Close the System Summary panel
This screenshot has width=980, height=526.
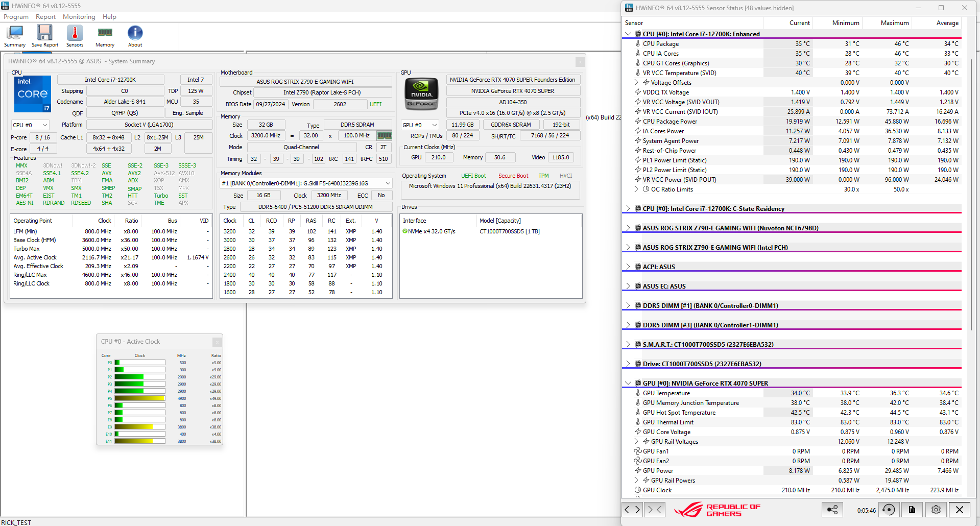(x=580, y=62)
